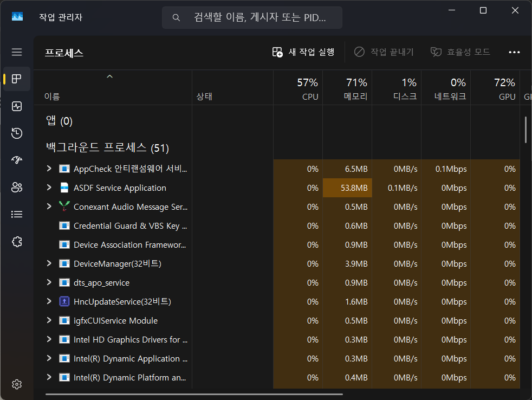Open the Users sidebar icon
532x400 pixels.
point(17,188)
